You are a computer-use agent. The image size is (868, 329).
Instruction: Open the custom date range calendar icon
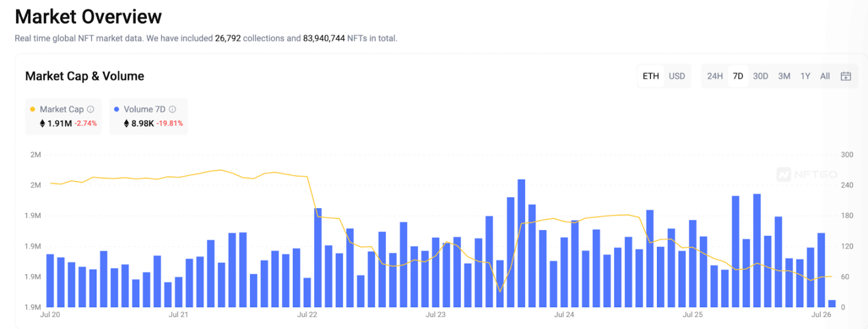846,76
